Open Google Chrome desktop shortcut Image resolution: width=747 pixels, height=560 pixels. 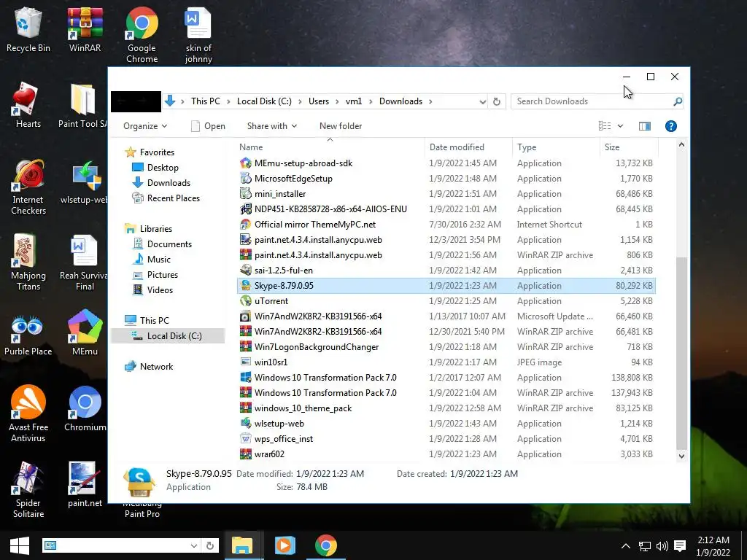point(142,35)
